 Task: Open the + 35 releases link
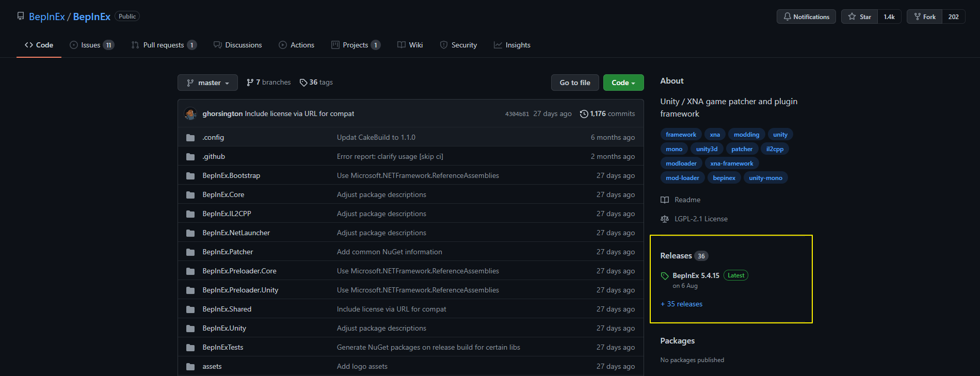click(x=681, y=304)
